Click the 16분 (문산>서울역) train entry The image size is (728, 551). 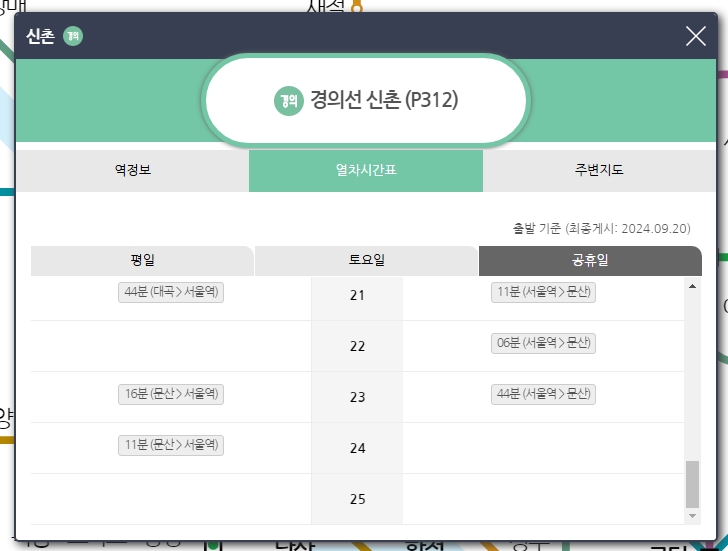click(x=171, y=394)
